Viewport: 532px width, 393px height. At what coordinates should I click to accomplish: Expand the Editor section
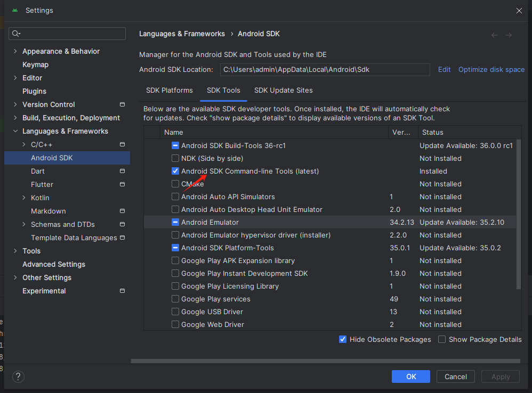tap(15, 78)
